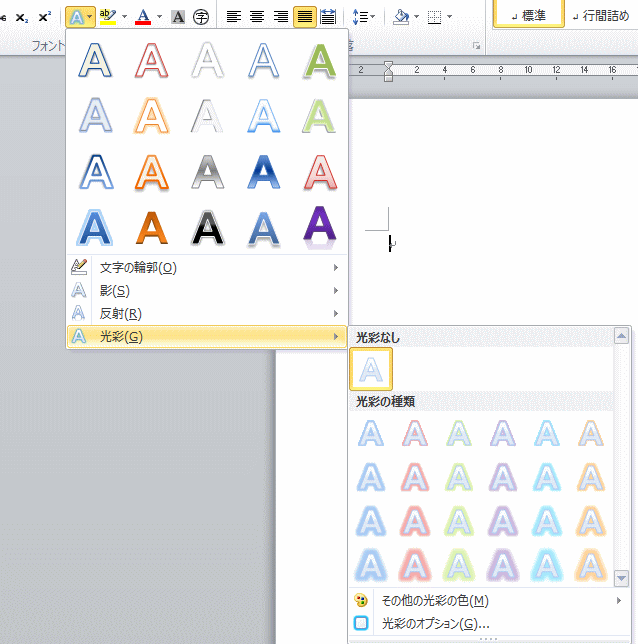Open the borders dropdown arrow
Viewport: 638px width, 644px height.
point(449,17)
